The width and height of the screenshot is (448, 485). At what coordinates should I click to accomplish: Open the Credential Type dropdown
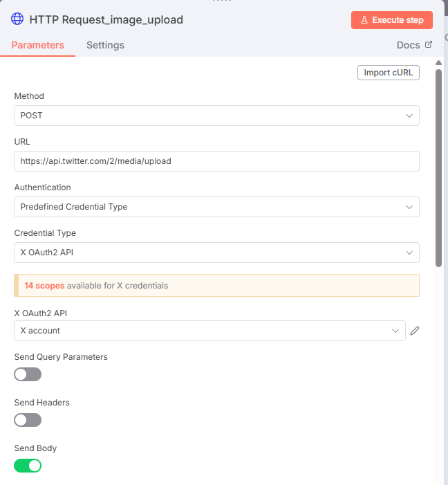[216, 253]
